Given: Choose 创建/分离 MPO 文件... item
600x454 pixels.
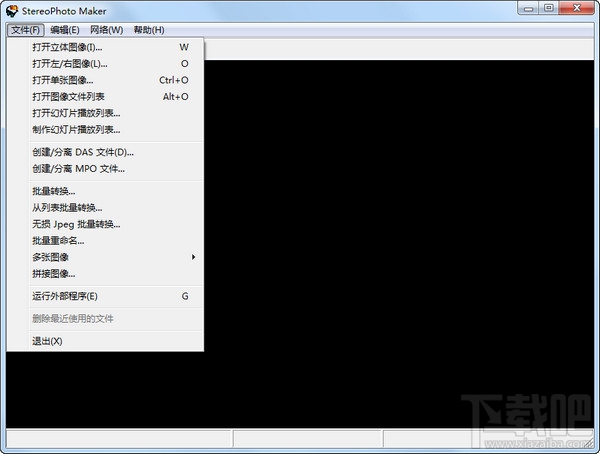Looking at the screenshot, I should tap(105, 168).
